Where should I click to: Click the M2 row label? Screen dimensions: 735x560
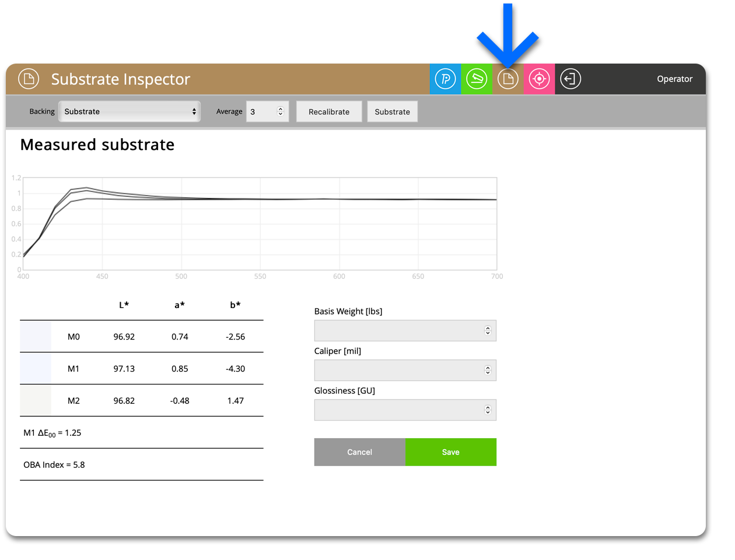(73, 401)
